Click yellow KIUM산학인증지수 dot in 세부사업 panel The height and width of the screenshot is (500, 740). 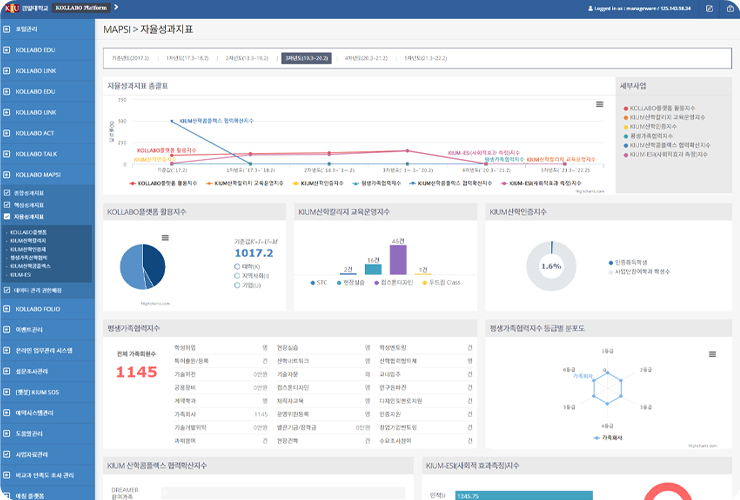point(626,127)
